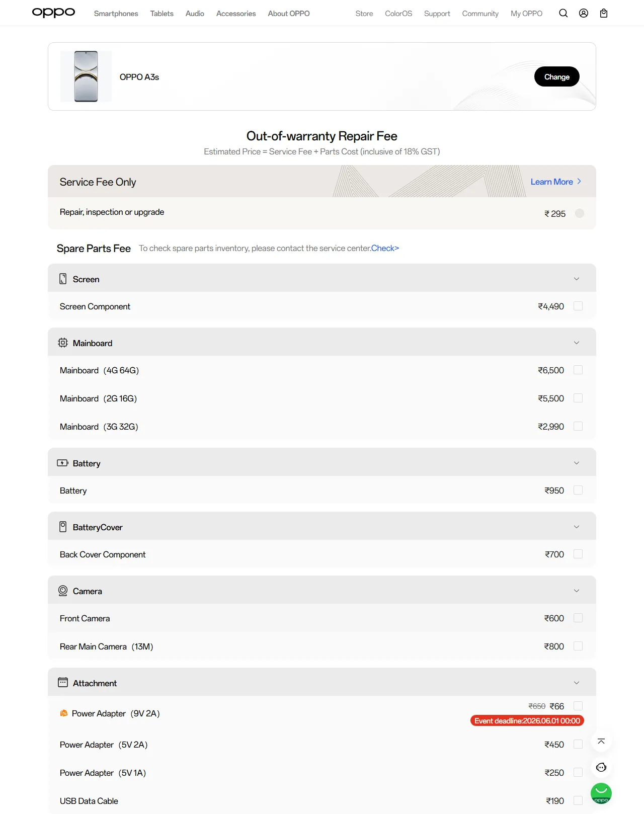Click the Check> service center link

385,248
